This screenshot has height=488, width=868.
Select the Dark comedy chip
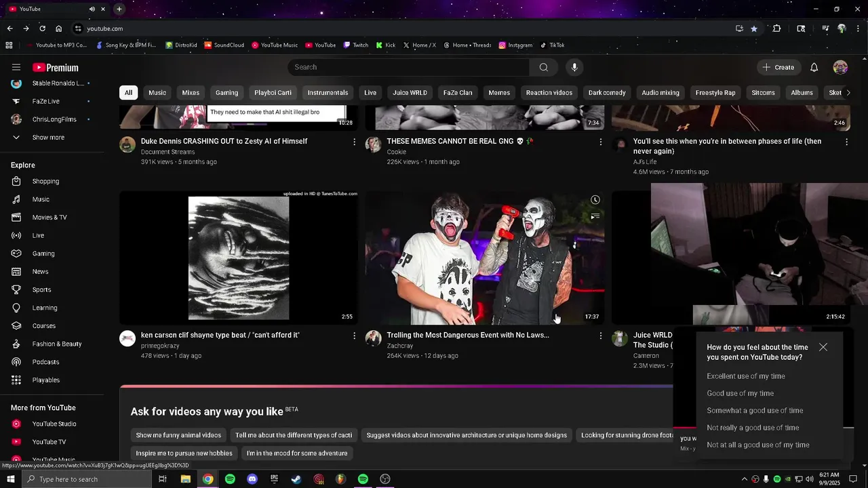[607, 93]
